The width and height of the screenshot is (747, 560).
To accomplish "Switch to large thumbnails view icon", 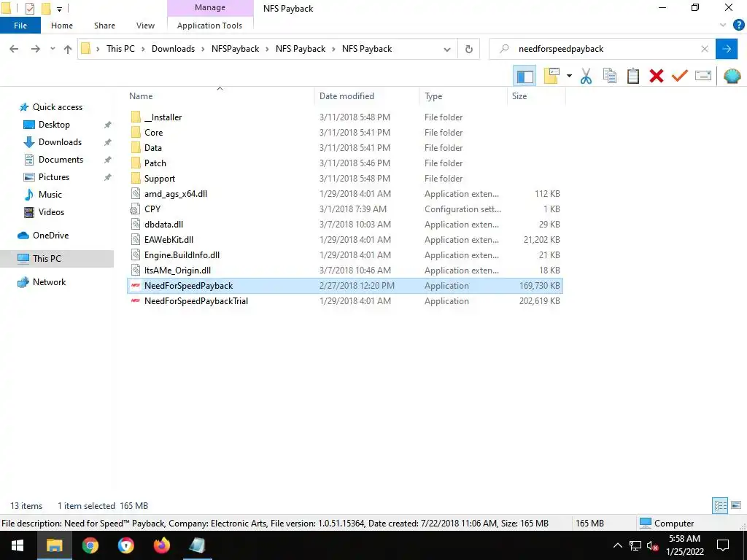I will pos(735,505).
